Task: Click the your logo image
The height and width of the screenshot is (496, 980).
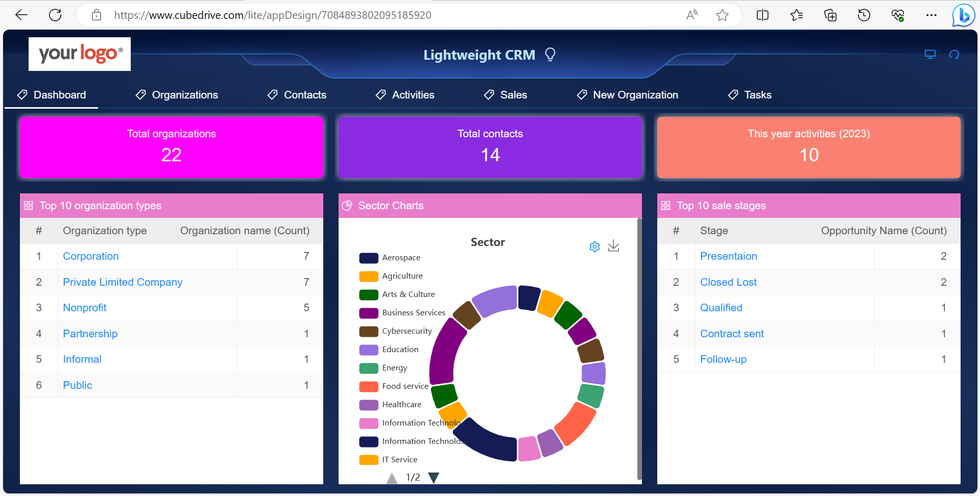Action: pyautogui.click(x=80, y=54)
